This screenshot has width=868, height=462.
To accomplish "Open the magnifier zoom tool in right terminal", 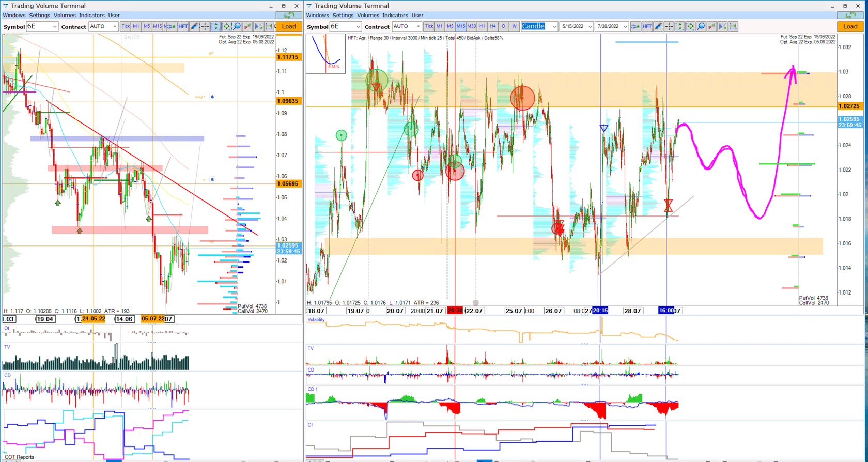I will click(x=701, y=26).
